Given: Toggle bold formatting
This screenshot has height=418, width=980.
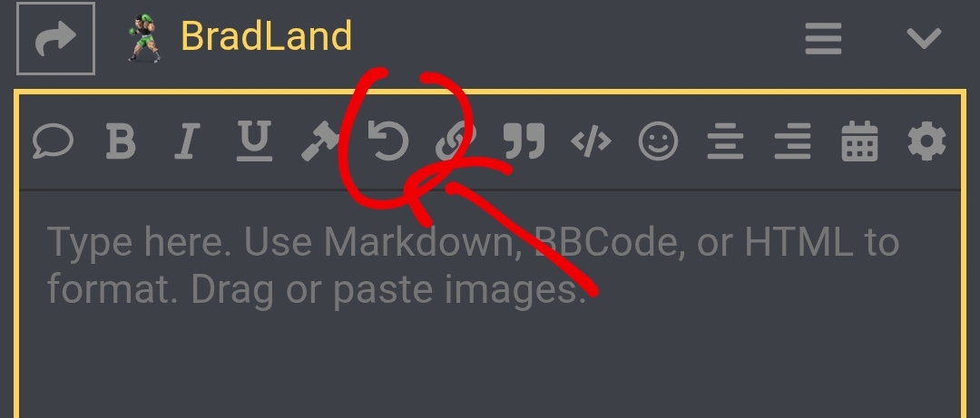Looking at the screenshot, I should (x=120, y=141).
